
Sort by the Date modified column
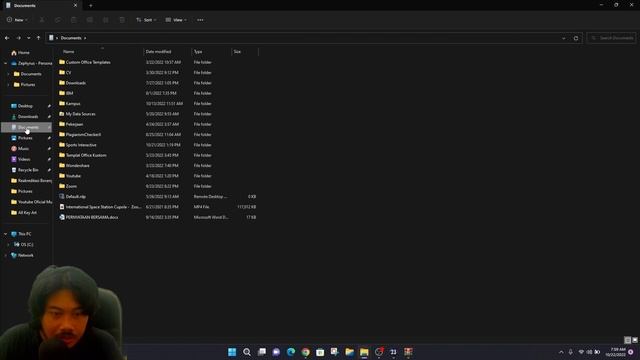[158, 51]
